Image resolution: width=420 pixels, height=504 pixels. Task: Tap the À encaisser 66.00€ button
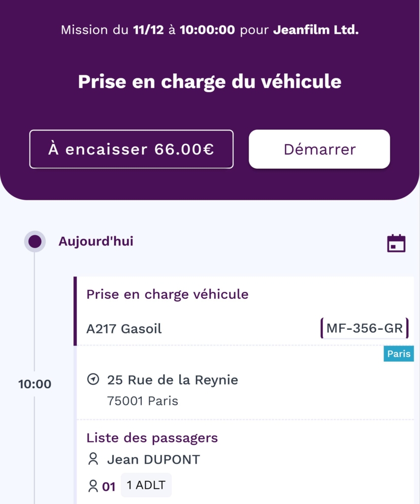pos(131,149)
